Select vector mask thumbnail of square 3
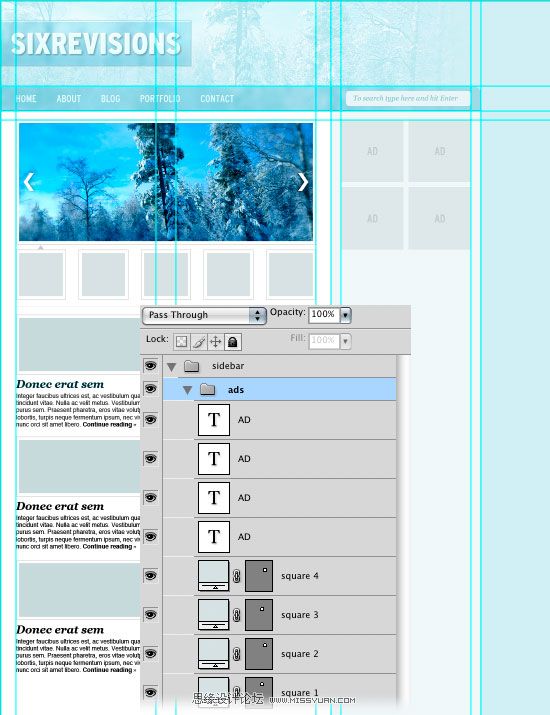Viewport: 550px width, 715px height. 259,615
